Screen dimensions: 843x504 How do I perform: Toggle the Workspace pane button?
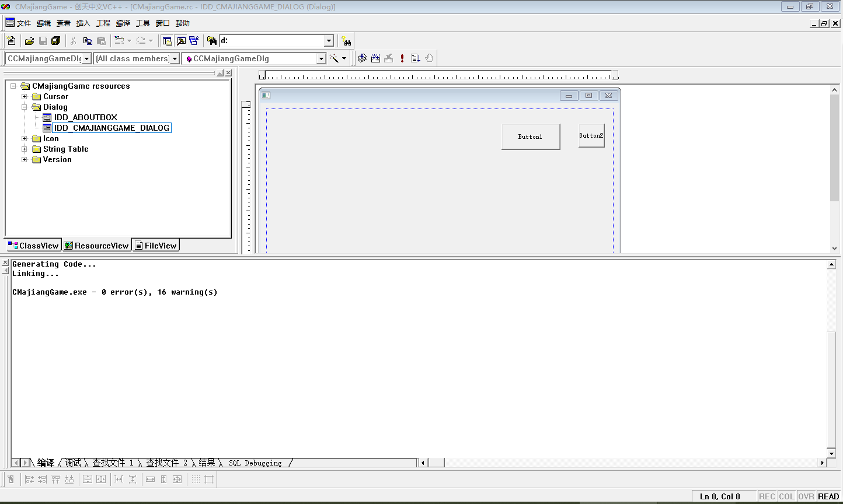coord(168,41)
